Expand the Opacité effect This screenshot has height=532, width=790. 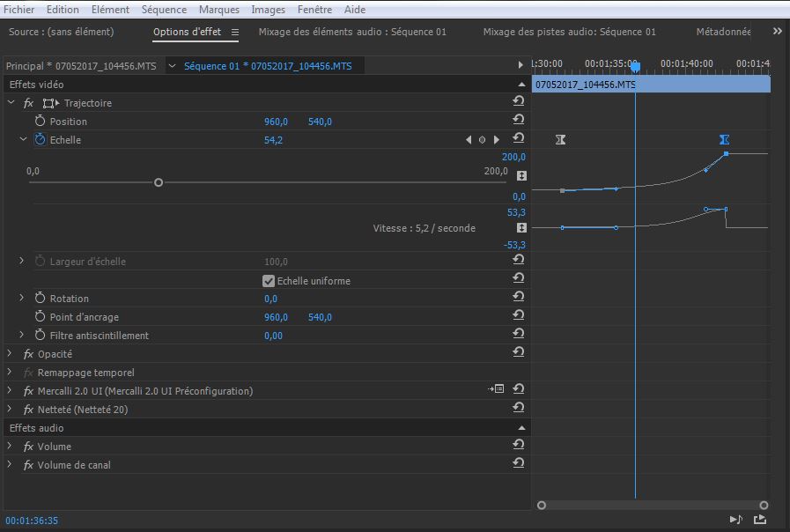(11, 354)
